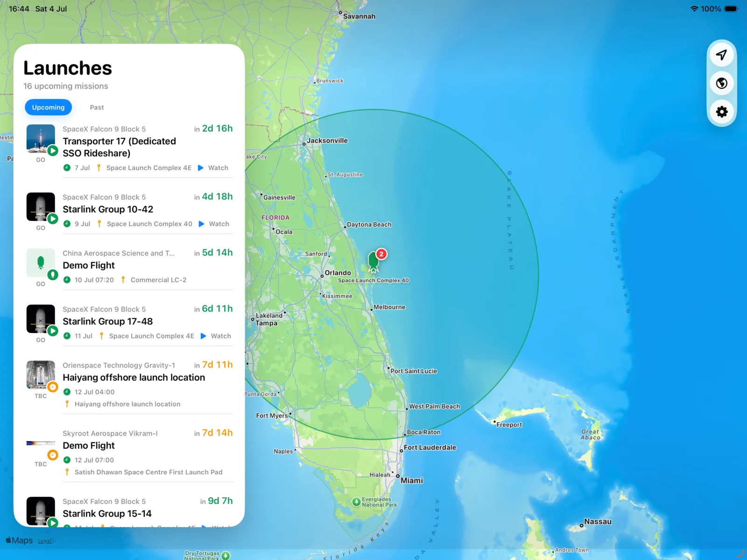The image size is (747, 560).
Task: Click play icon beside Transporter 17 Watch
Action: pyautogui.click(x=201, y=168)
